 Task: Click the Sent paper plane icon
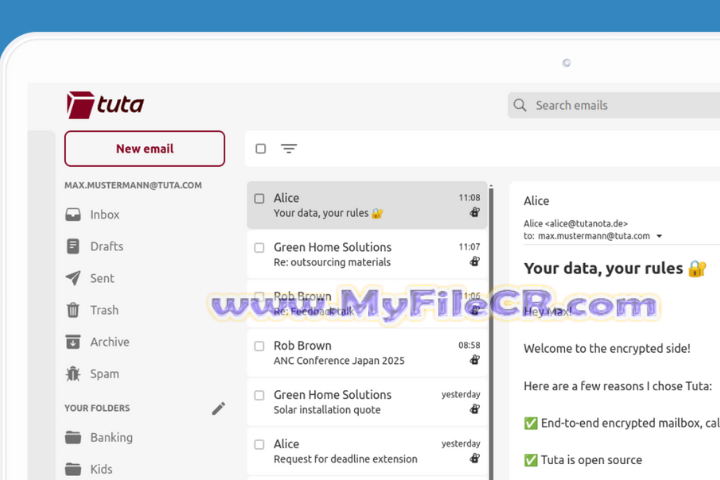click(x=73, y=278)
